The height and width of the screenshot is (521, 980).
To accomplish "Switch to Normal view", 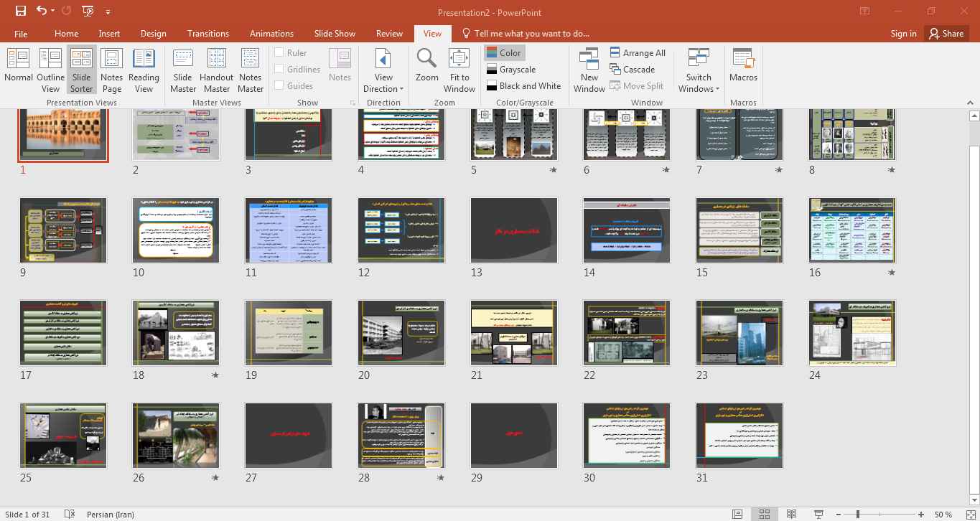I will coord(19,69).
